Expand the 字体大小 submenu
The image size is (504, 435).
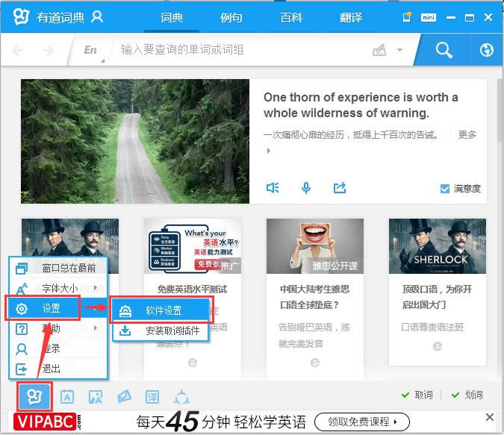58,288
